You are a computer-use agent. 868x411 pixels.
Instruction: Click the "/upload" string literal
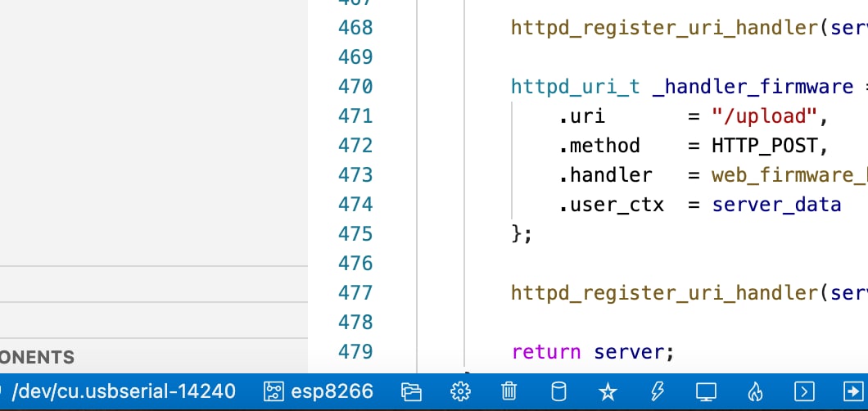764,116
